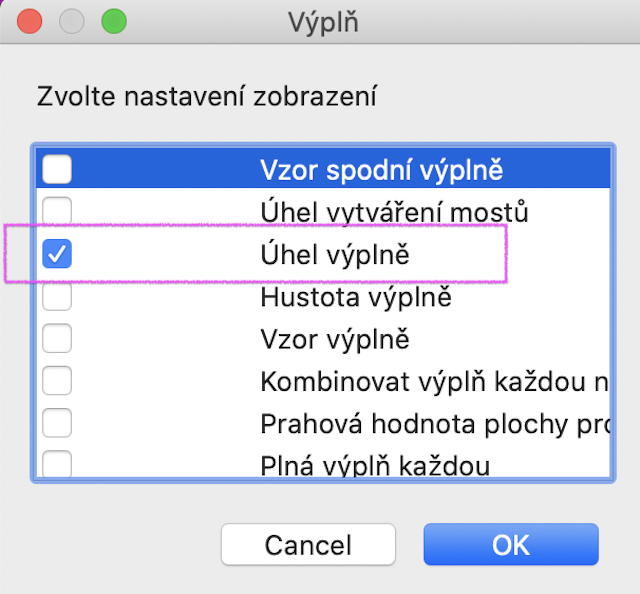The height and width of the screenshot is (594, 640).
Task: Toggle the Prahová hodnota plochy checkbox
Action: (57, 423)
